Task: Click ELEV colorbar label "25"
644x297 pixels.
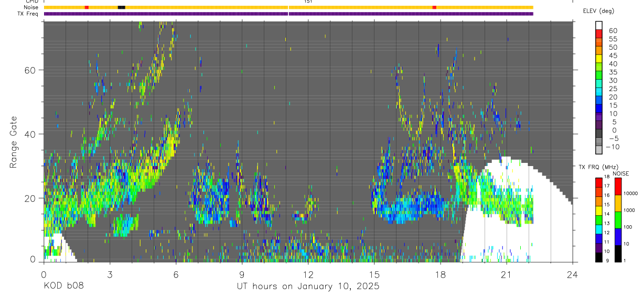Action: pos(614,89)
